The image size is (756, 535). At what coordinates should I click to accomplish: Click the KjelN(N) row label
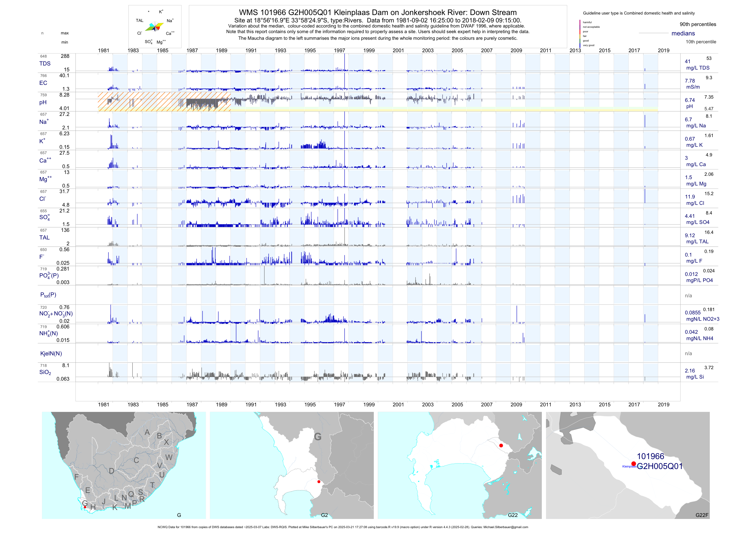click(51, 354)
